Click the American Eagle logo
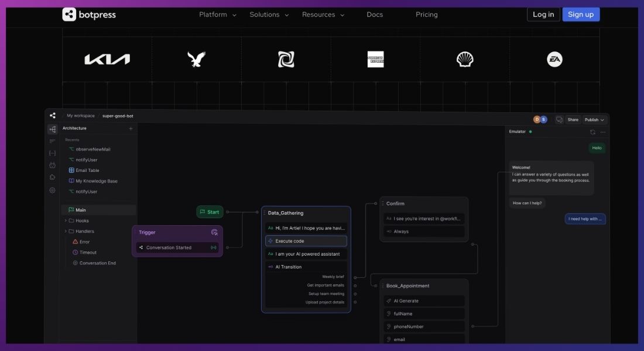 coord(196,59)
